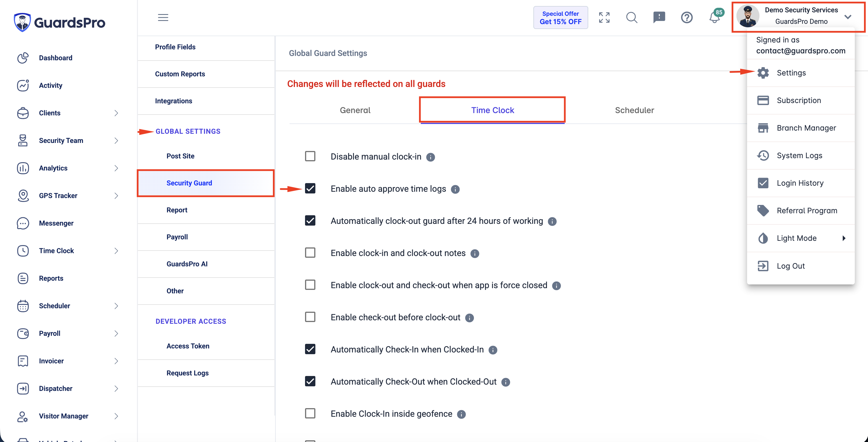Enable Clock-In inside geofence checkbox

pyautogui.click(x=310, y=413)
